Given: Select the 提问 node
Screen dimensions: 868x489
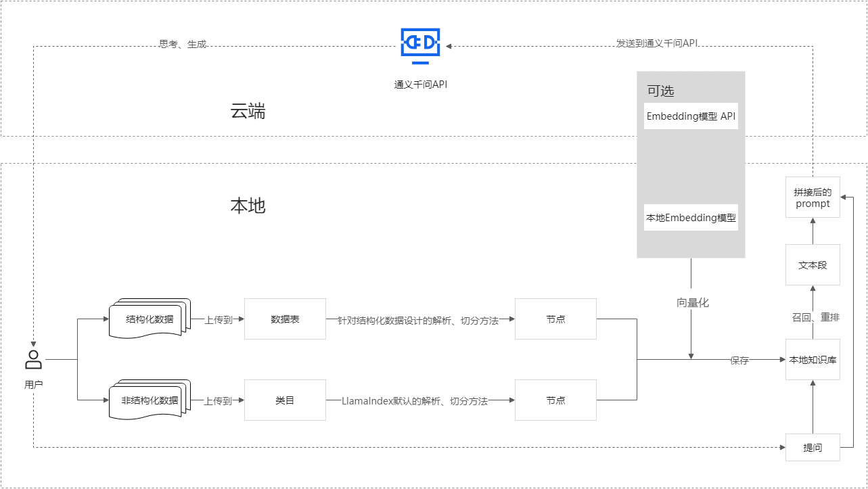Looking at the screenshot, I should (812, 447).
